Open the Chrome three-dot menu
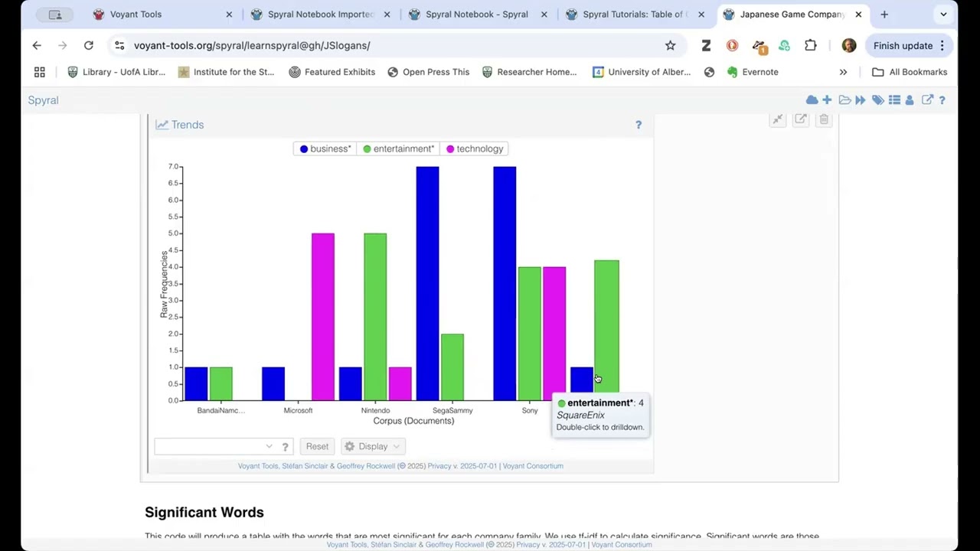Viewport: 980px width, 551px height. 942,46
